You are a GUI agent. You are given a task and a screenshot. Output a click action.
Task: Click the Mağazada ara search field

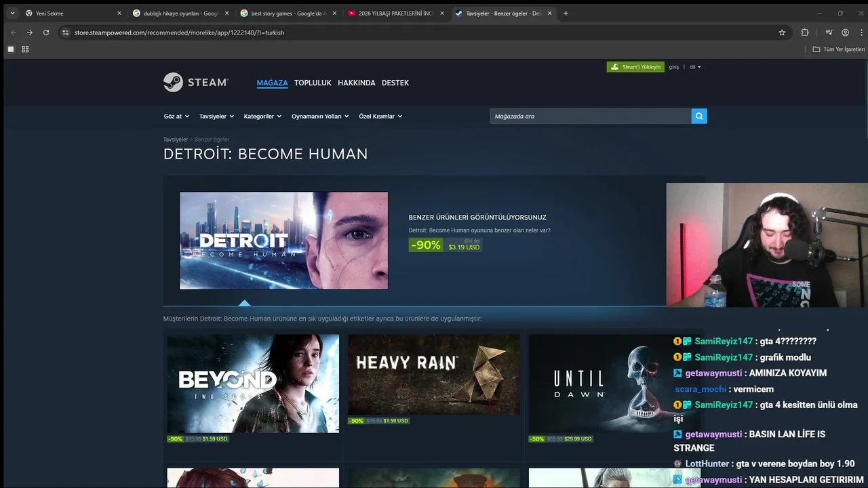tap(591, 116)
